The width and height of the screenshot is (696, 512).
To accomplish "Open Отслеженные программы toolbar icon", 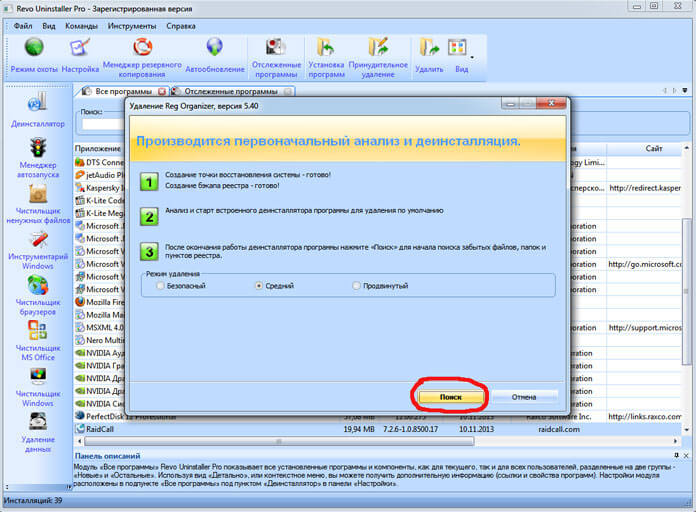I will point(276,47).
